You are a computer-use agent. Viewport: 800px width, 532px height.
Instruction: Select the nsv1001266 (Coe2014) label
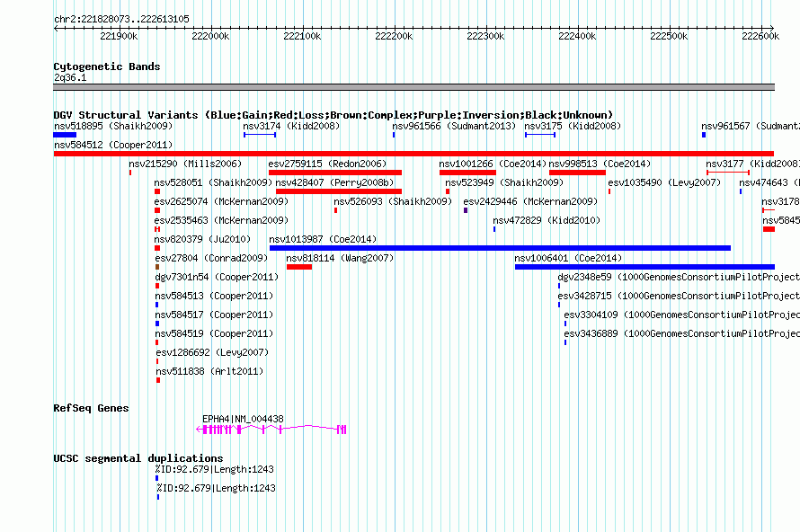(493, 164)
